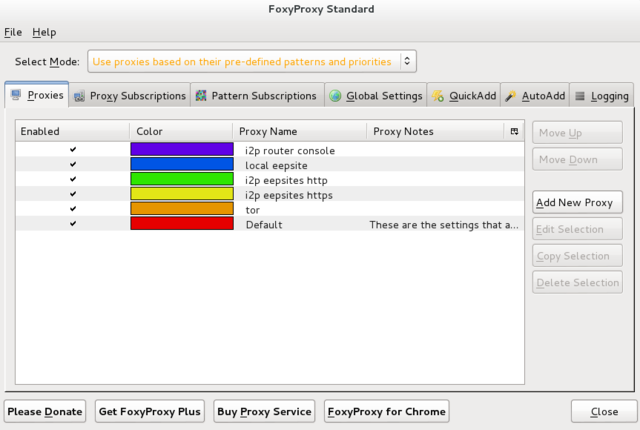Image resolution: width=640 pixels, height=430 pixels.
Task: Select the 'local eepsite' proxy name
Action: pyautogui.click(x=276, y=165)
